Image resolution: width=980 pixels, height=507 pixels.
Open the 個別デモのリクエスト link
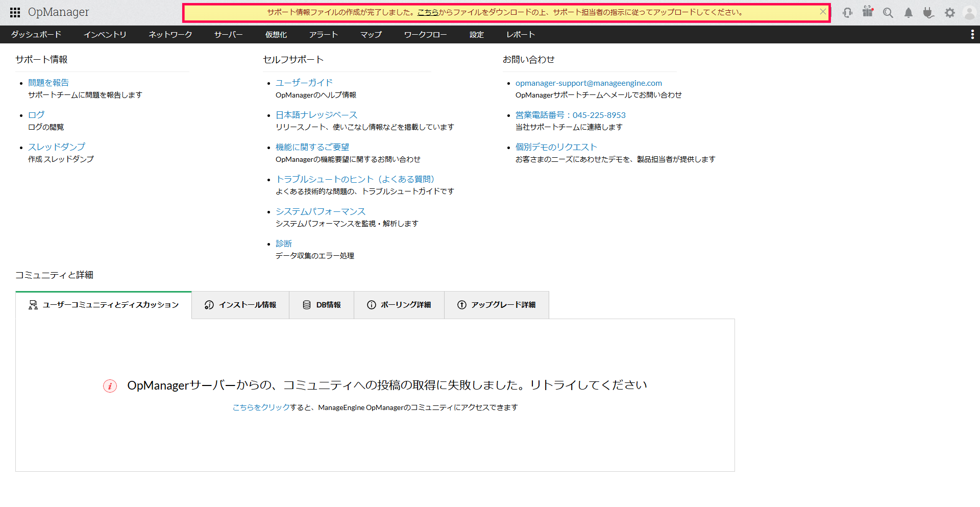pos(556,147)
